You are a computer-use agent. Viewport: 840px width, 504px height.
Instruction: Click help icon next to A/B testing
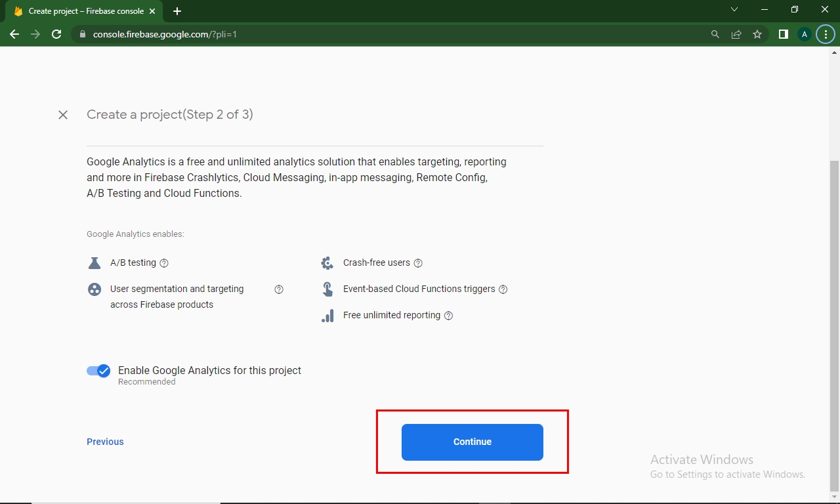coord(164,263)
